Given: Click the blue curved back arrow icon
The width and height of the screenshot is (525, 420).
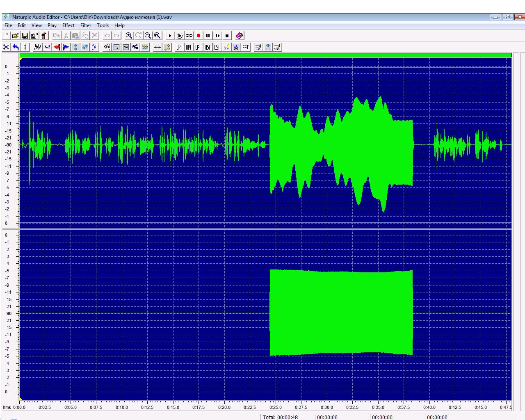Looking at the screenshot, I should [16, 47].
